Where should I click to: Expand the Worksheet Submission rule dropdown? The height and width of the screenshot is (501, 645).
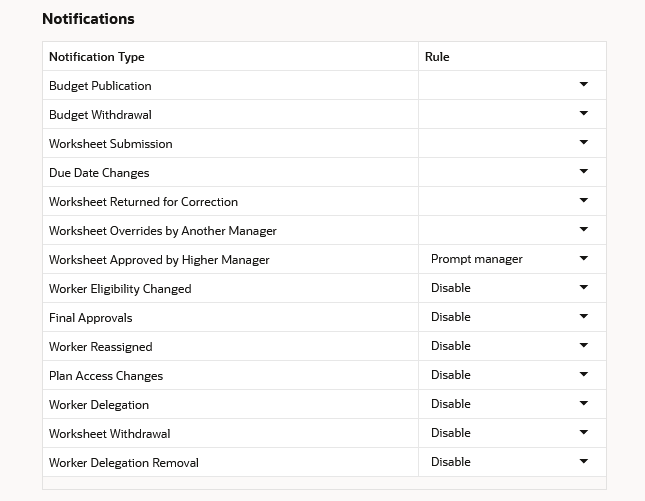(583, 142)
